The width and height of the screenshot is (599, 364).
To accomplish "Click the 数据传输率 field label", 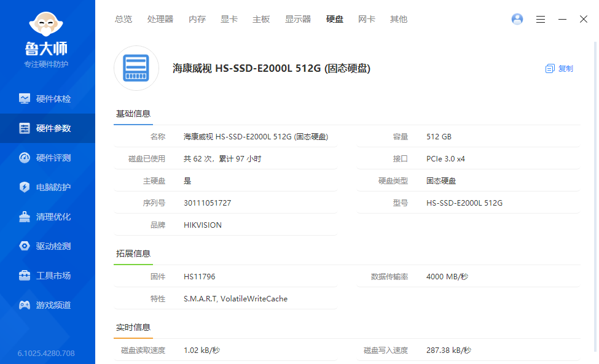I will coord(390,277).
